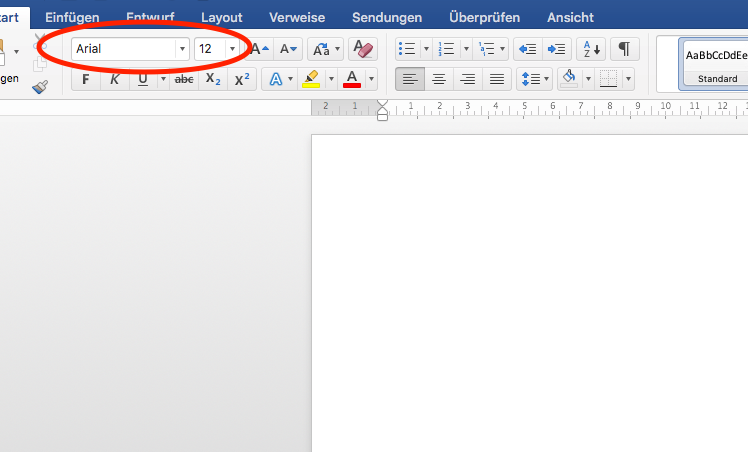The image size is (748, 452).
Task: Toggle paragraph marks display
Action: click(624, 49)
